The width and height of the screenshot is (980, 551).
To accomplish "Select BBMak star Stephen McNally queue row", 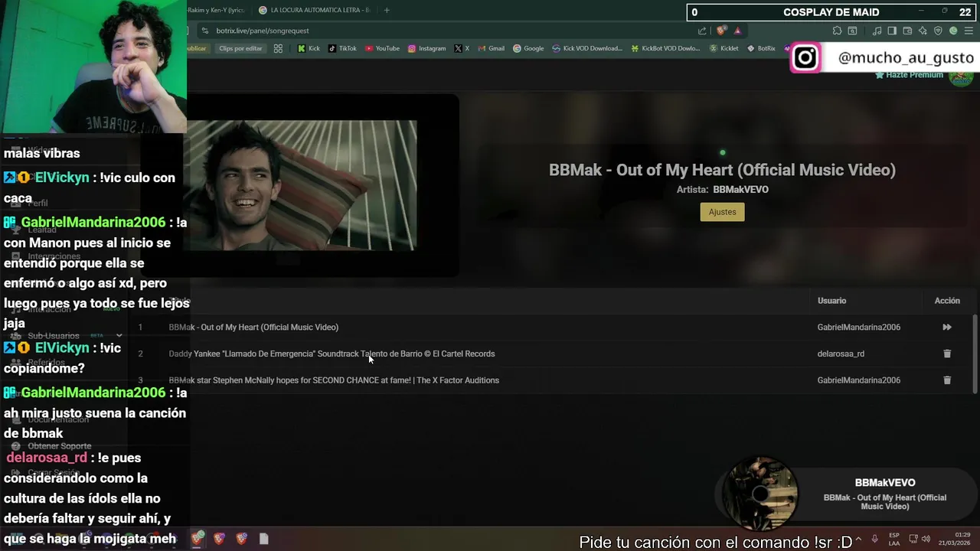I will coord(551,380).
